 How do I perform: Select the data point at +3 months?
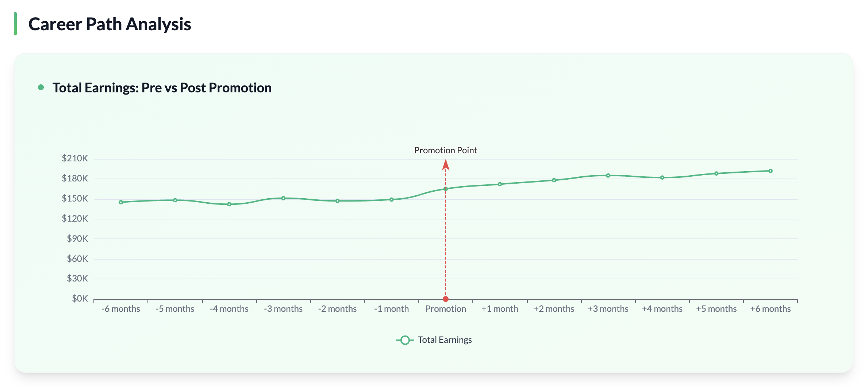[608, 176]
